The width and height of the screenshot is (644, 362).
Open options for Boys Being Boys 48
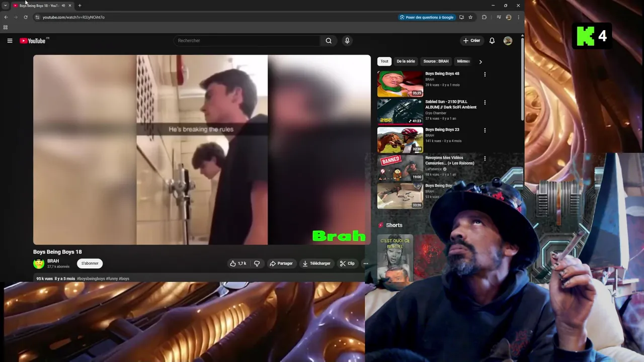point(485,74)
